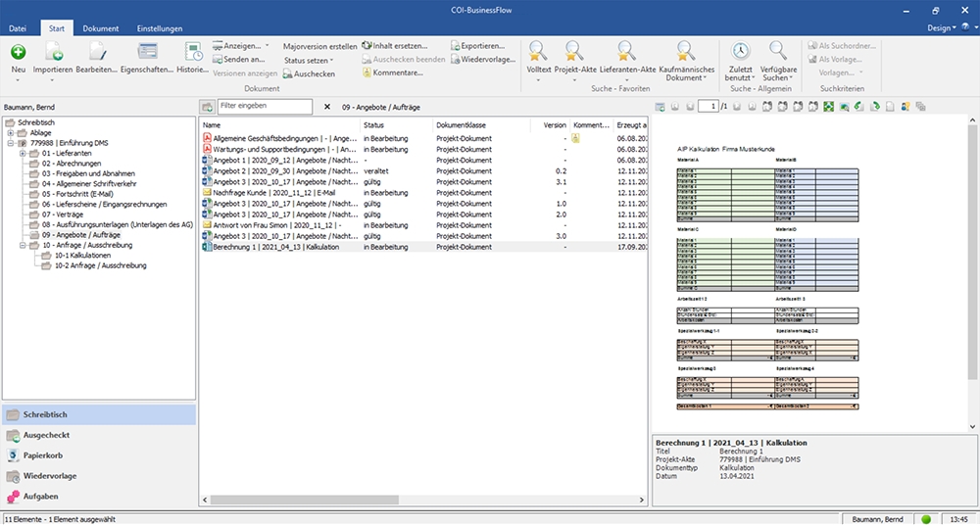Collapse the 10 - Anfrage / Ausschreibung folder
980x525 pixels.
[x=22, y=245]
